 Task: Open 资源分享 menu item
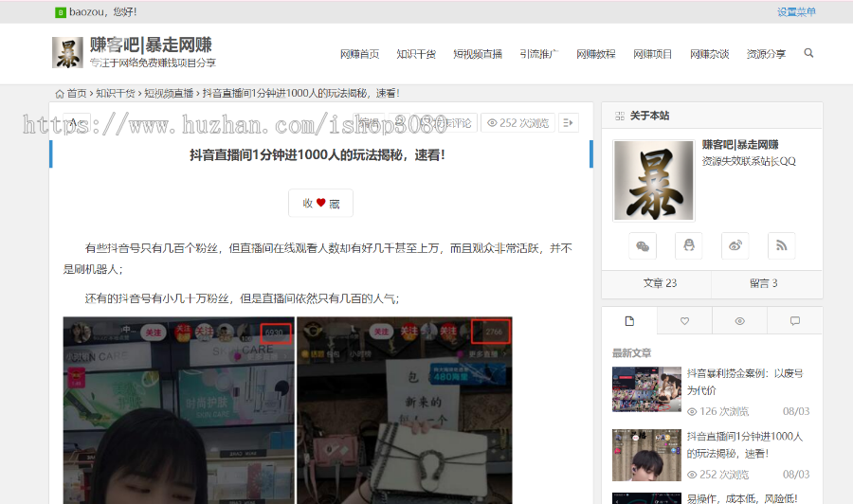766,54
